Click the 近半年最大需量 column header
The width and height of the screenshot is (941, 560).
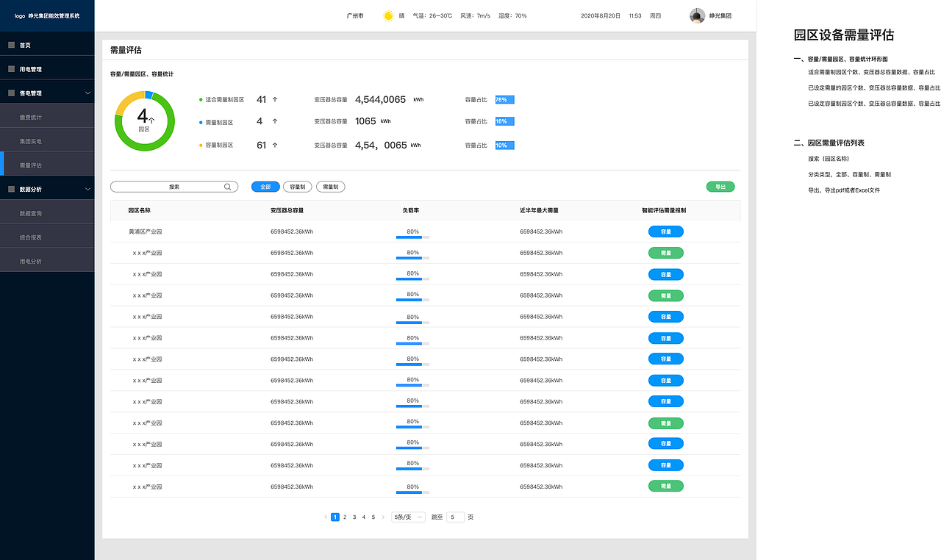pos(539,210)
